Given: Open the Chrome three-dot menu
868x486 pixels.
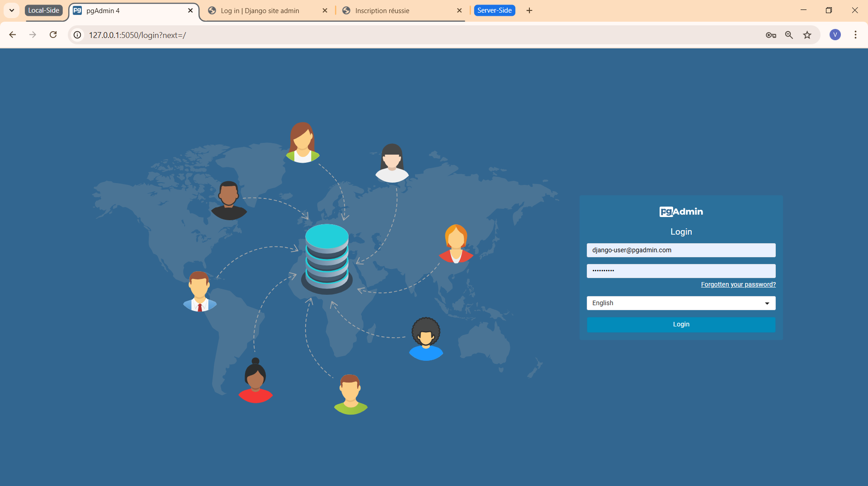Looking at the screenshot, I should 855,35.
